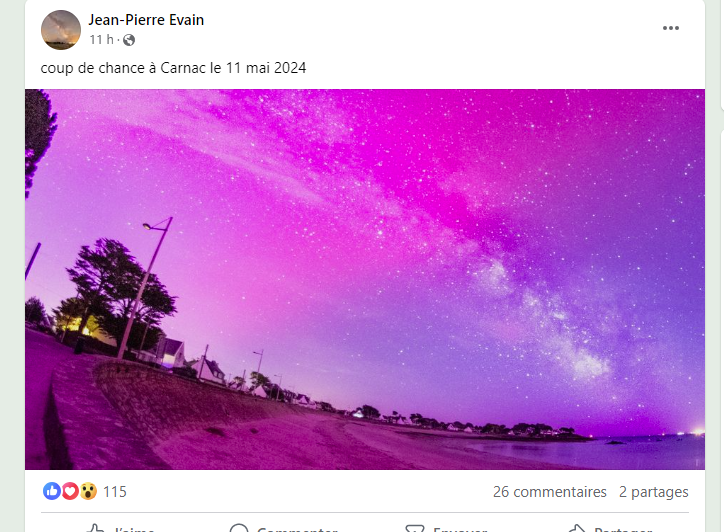The width and height of the screenshot is (724, 532).
Task: Click the wow face reaction icon
Action: point(88,491)
